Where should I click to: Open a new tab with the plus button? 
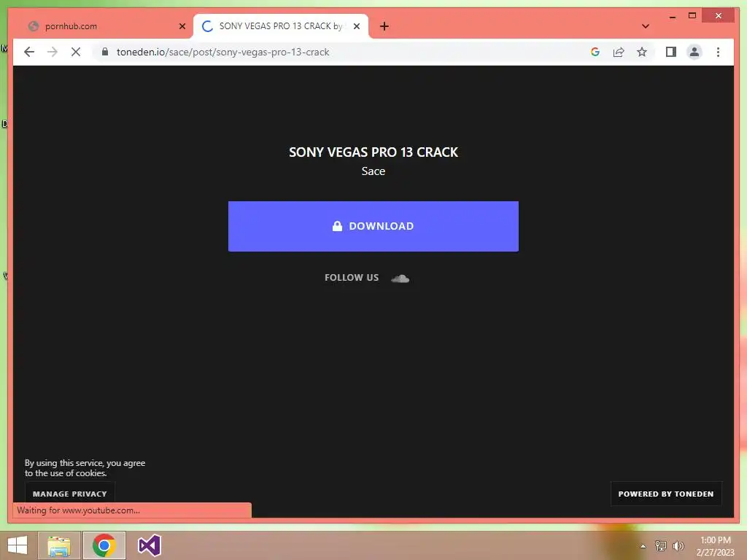[x=384, y=26]
